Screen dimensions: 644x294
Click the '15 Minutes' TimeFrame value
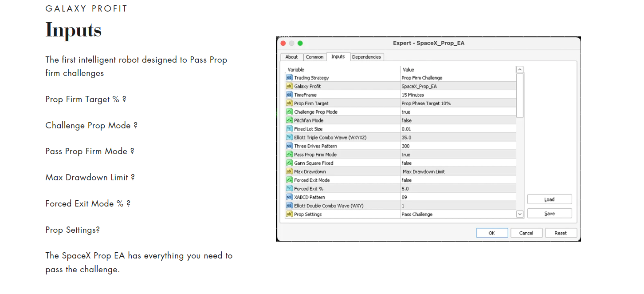(x=413, y=95)
